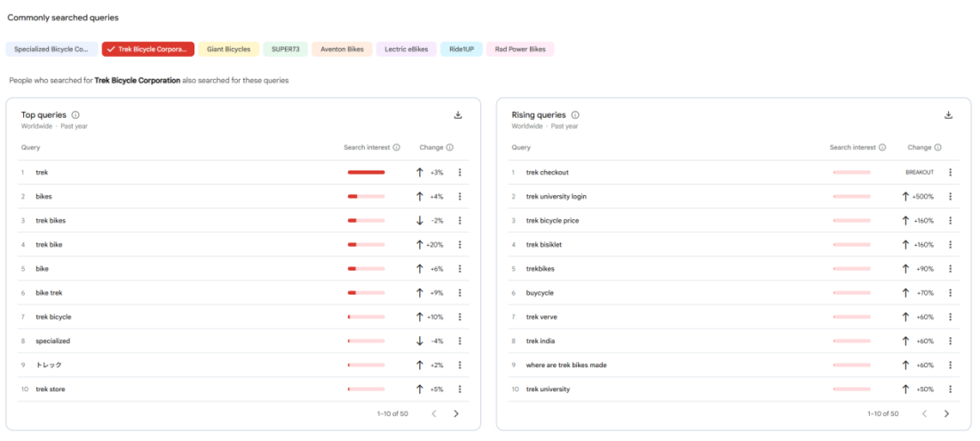Open more options for 'bikes' query
Viewport: 980px width, 441px height.
pyautogui.click(x=460, y=196)
